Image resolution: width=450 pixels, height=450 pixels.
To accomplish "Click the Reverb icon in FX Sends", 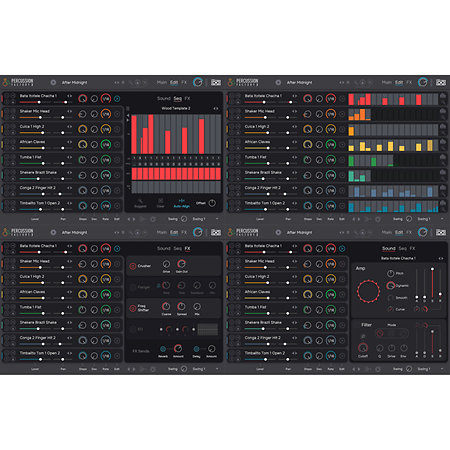I will coord(163,349).
